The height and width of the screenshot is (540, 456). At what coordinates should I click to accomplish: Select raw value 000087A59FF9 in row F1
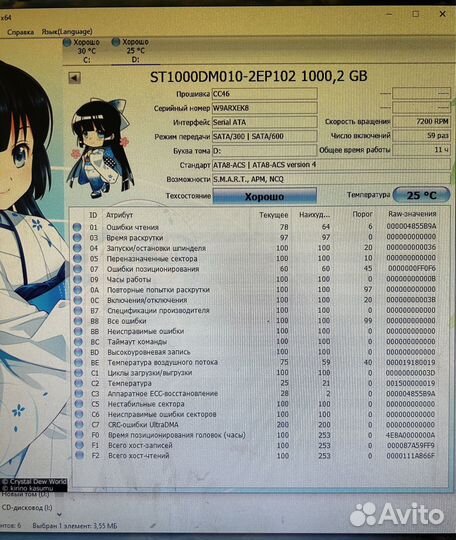(x=411, y=445)
